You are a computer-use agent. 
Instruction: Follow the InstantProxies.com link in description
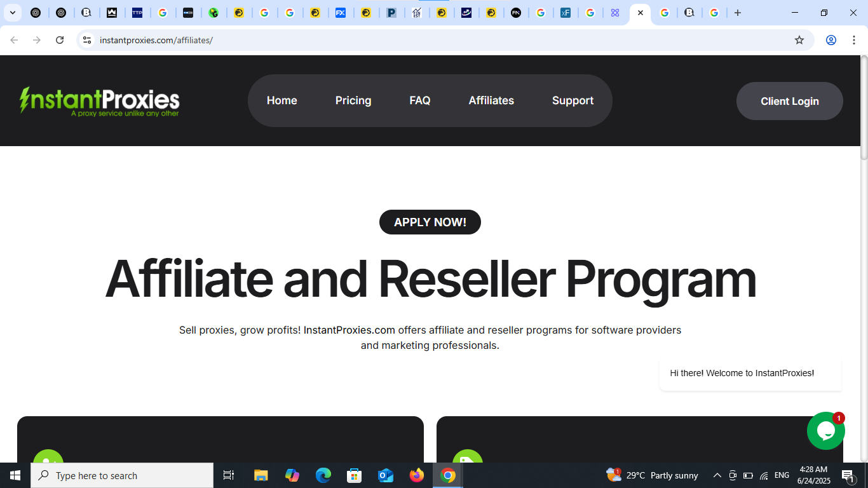point(349,330)
